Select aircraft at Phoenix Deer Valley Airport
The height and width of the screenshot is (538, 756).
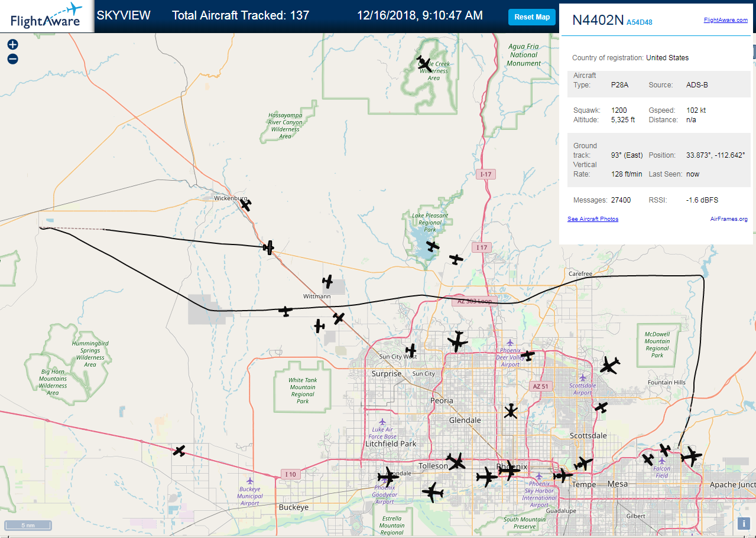527,356
